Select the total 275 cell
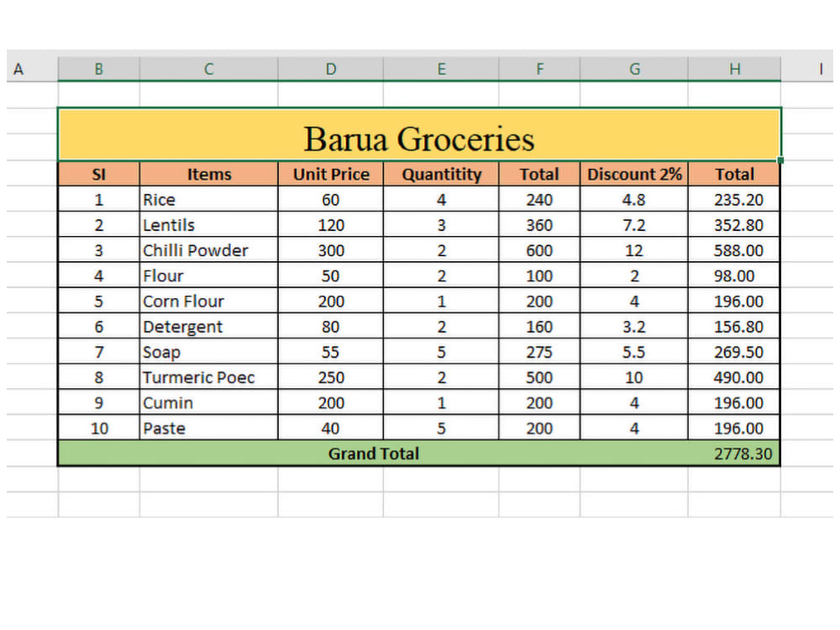This screenshot has height=630, width=840. (539, 352)
